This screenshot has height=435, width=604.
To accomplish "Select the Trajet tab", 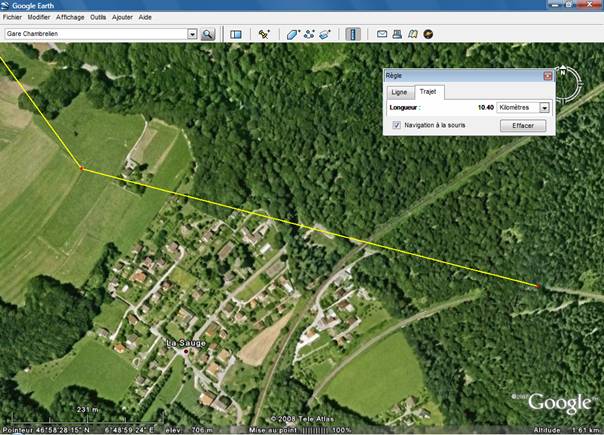I will coord(428,91).
